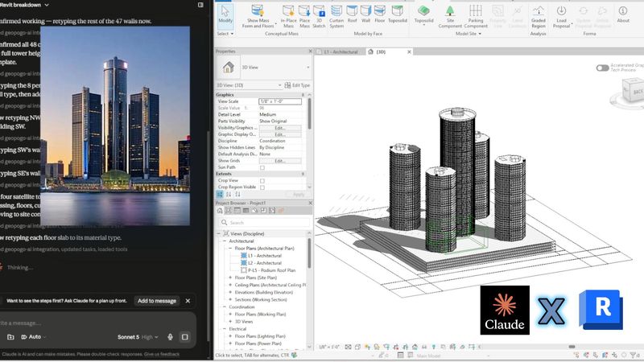The width and height of the screenshot is (644, 362).
Task: Click the Project Browser vertical scrollbar
Action: [309, 254]
